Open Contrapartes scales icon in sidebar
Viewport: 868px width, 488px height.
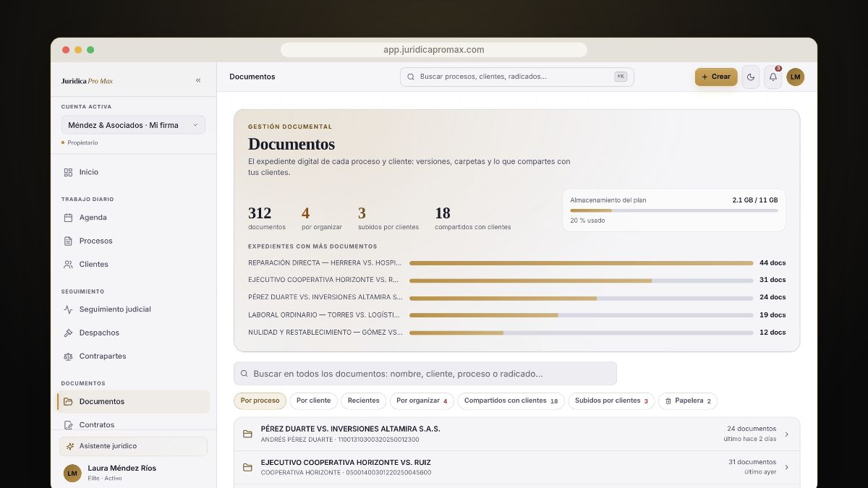point(68,356)
